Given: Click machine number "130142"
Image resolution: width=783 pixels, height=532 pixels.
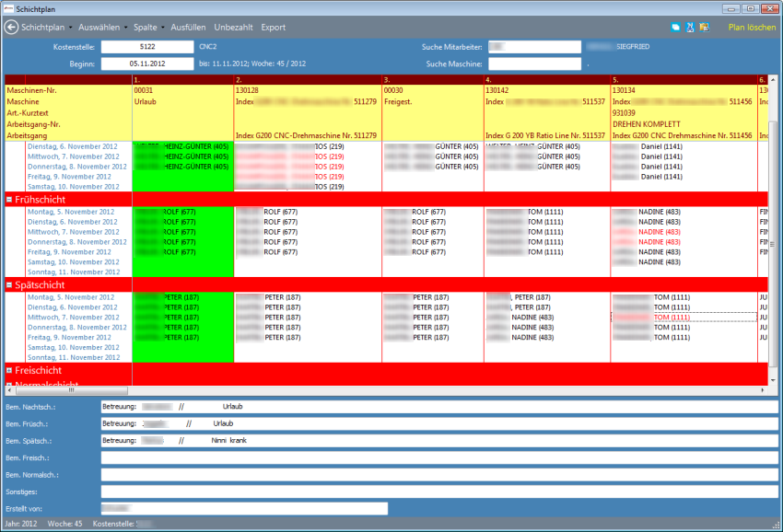Looking at the screenshot, I should pos(497,90).
